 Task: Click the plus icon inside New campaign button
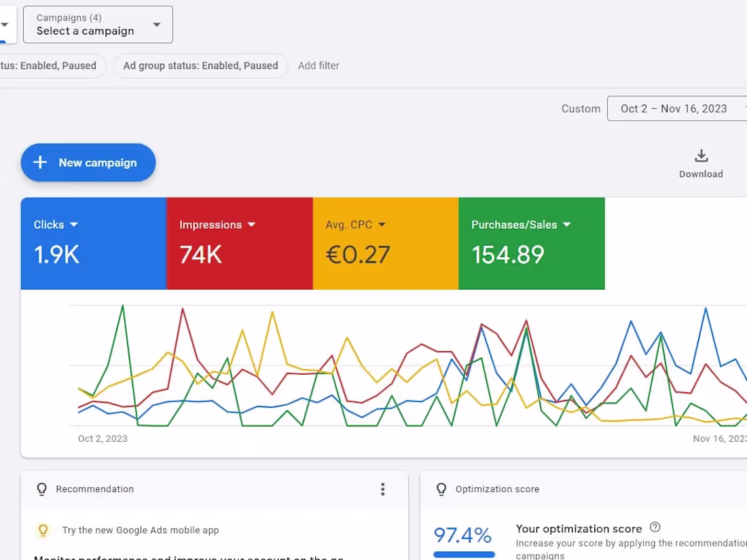tap(39, 162)
